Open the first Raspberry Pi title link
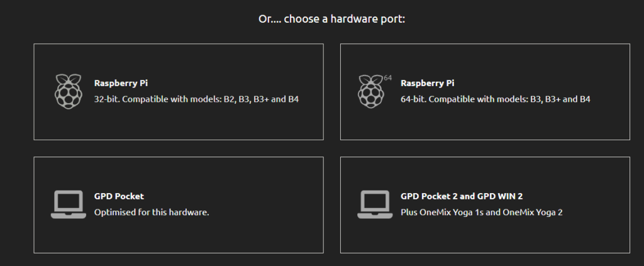 coord(121,83)
